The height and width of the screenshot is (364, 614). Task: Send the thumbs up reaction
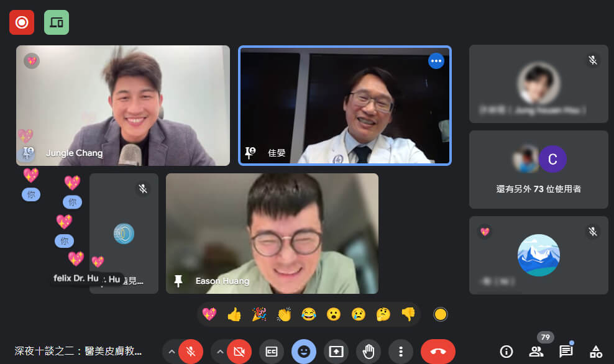click(234, 314)
